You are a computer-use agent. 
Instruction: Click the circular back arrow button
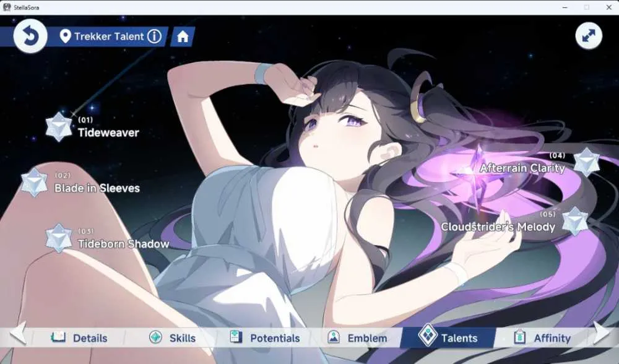coord(30,36)
